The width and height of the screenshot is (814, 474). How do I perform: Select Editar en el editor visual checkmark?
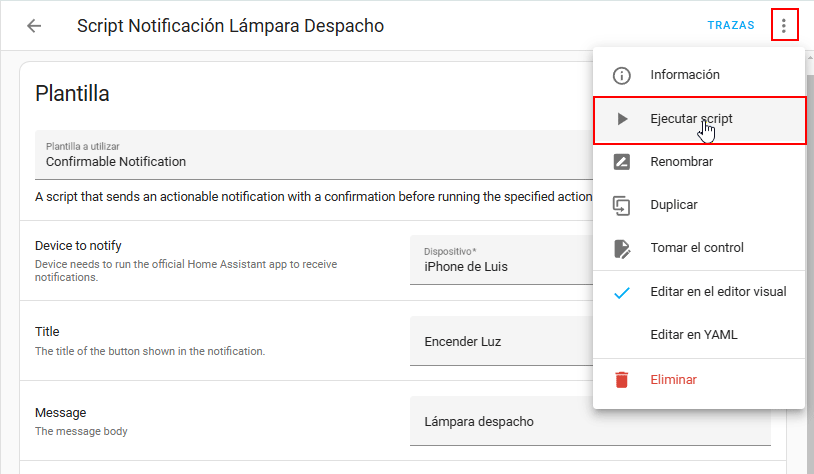pyautogui.click(x=622, y=292)
